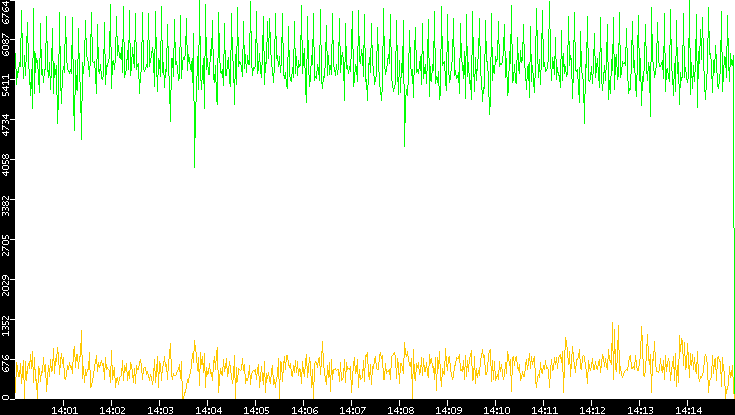
Task: Click the 14:02 time axis label
Action: [x=112, y=411]
